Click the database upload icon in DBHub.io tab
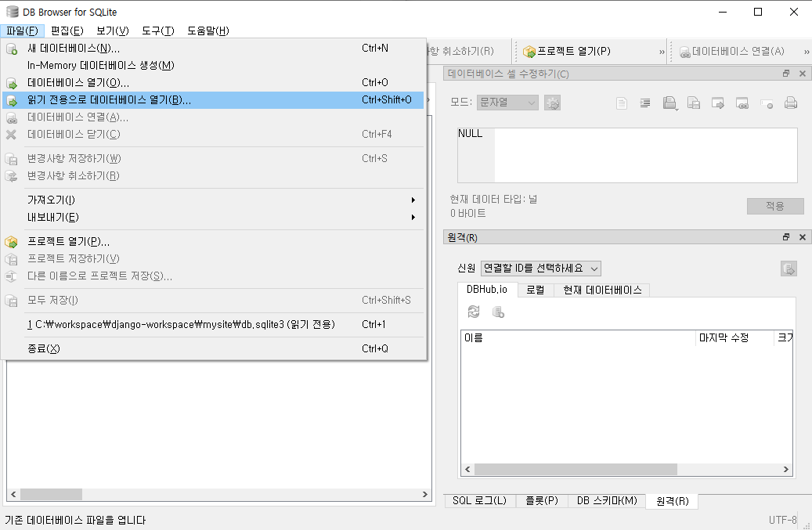The height and width of the screenshot is (530, 812). (x=498, y=312)
